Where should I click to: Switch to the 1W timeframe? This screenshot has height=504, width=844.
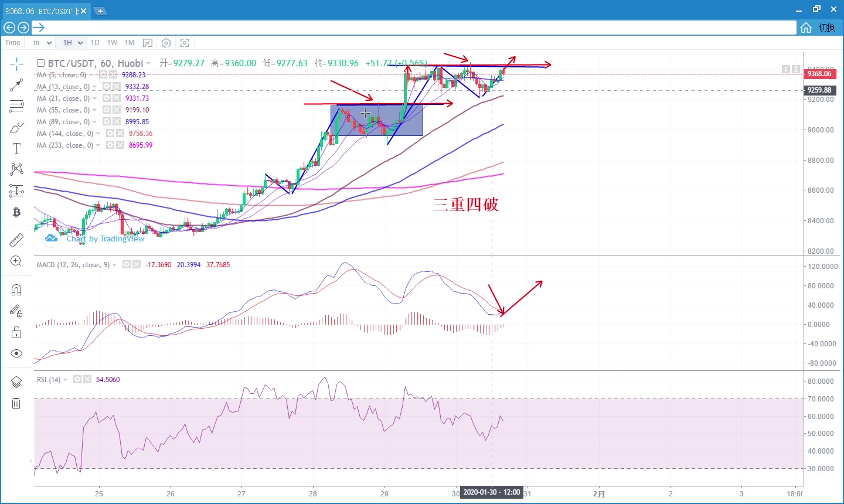(x=112, y=43)
